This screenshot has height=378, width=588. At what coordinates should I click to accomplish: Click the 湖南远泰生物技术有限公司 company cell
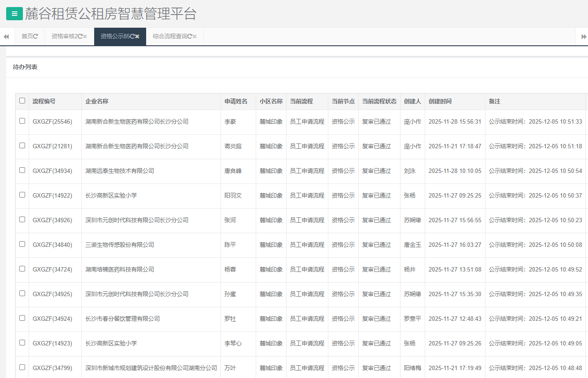120,171
